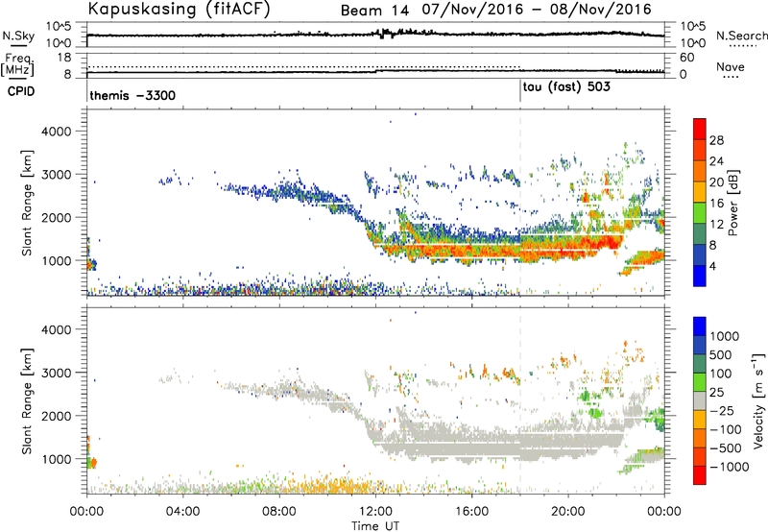The width and height of the screenshot is (768, 532).
Task: Click the '2000' tick on velocity panel axis
Action: (56, 416)
